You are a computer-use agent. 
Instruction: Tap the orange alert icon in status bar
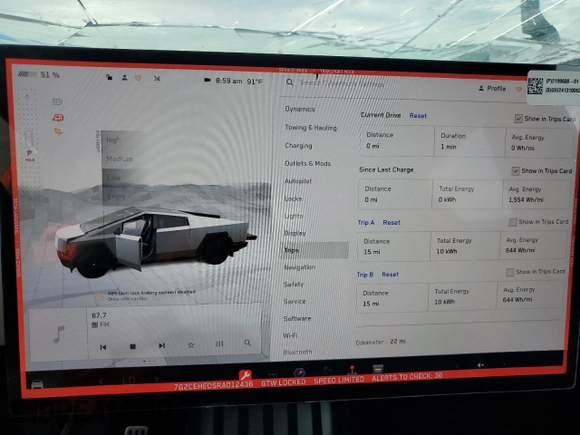coord(138,78)
